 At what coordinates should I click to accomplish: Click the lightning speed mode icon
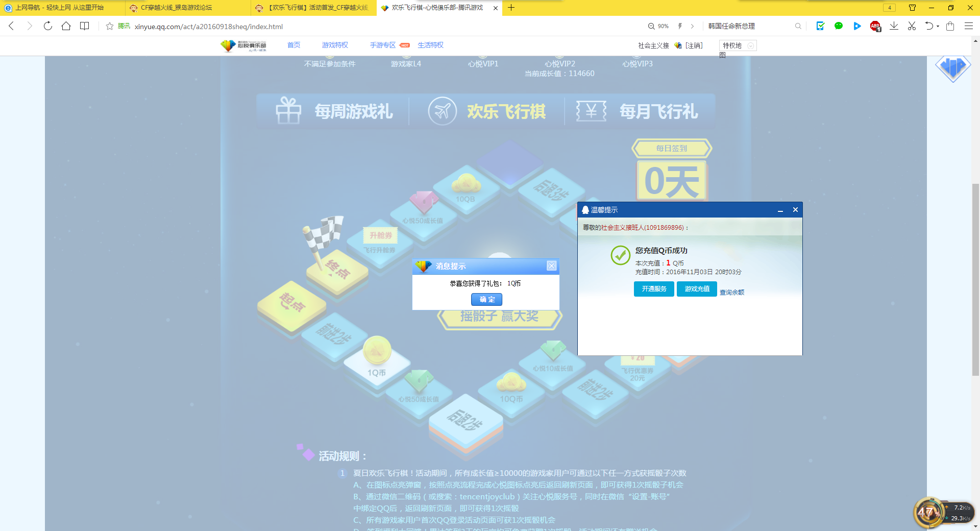[x=680, y=26]
